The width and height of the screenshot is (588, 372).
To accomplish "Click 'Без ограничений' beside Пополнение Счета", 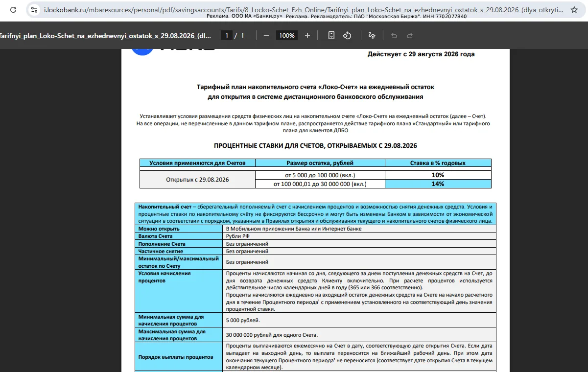I will (247, 244).
